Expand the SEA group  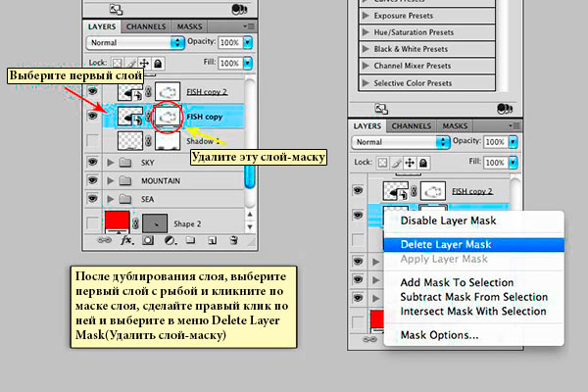(x=110, y=199)
